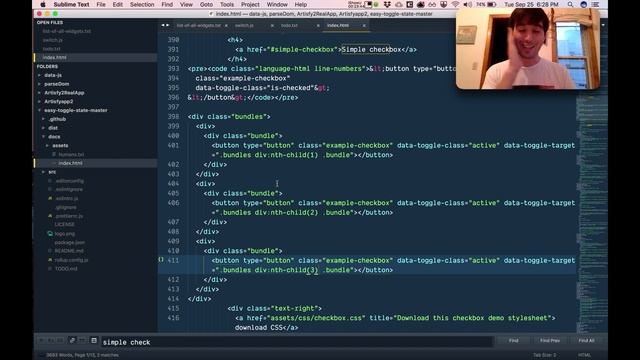Open README.md in sidebar
The image size is (640, 360).
pos(69,251)
